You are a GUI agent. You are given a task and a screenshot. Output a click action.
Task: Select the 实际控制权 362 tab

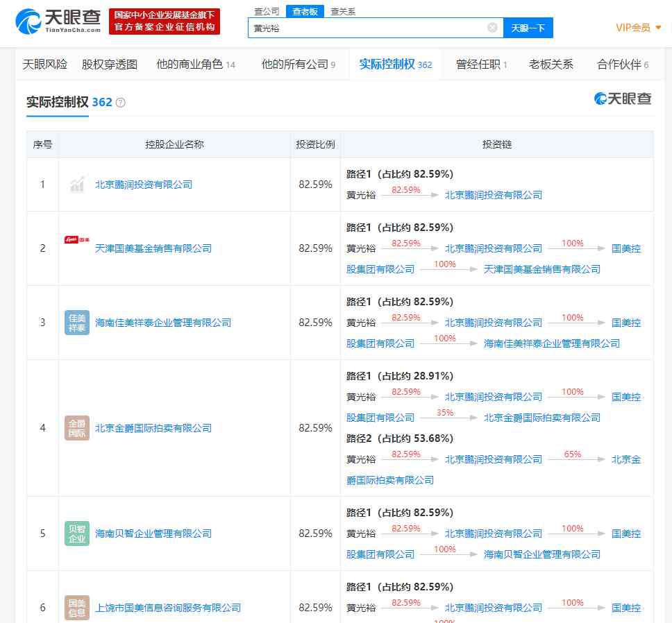[x=395, y=65]
